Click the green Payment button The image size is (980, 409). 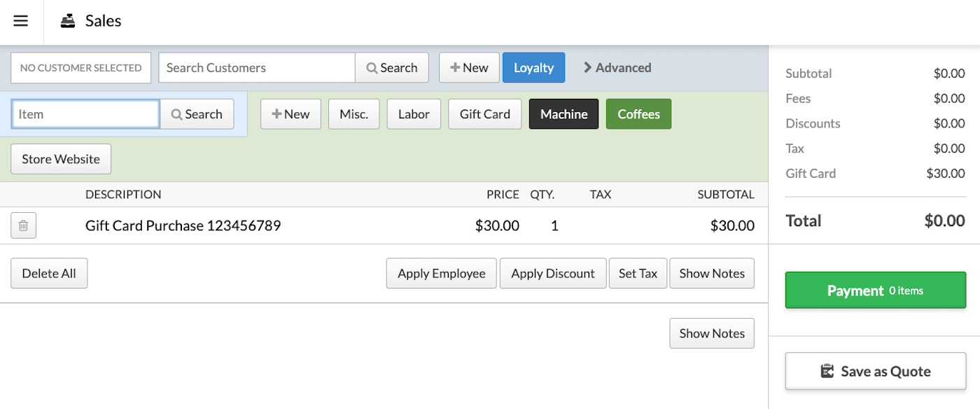click(875, 290)
